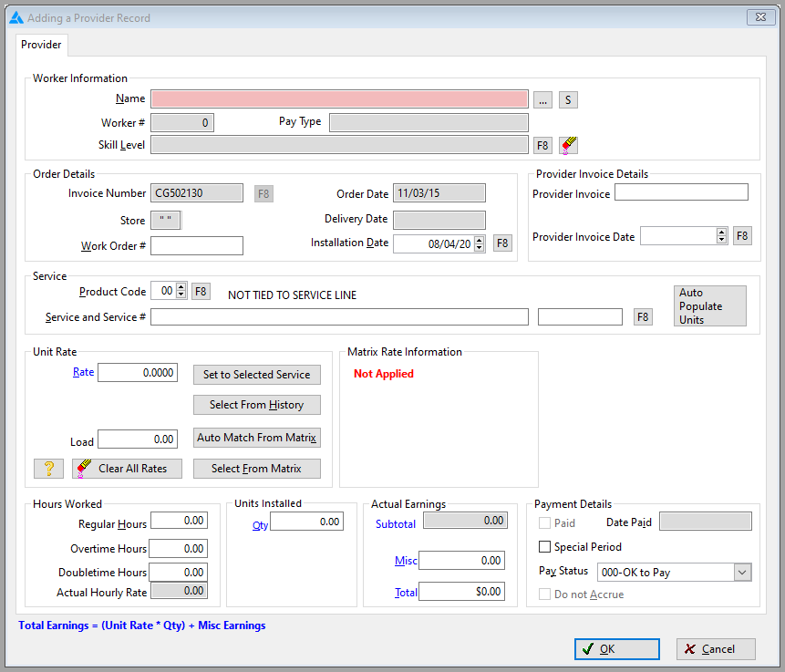Click the Service and Service # description field

click(339, 317)
